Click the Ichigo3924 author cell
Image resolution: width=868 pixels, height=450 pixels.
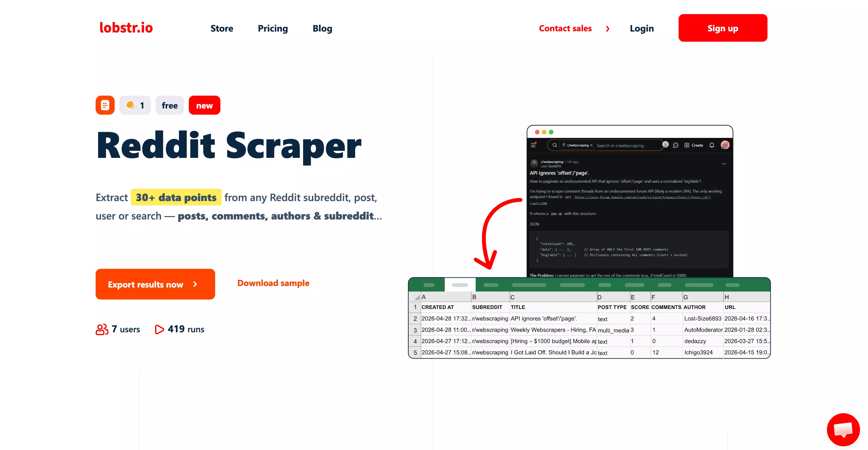(703, 352)
